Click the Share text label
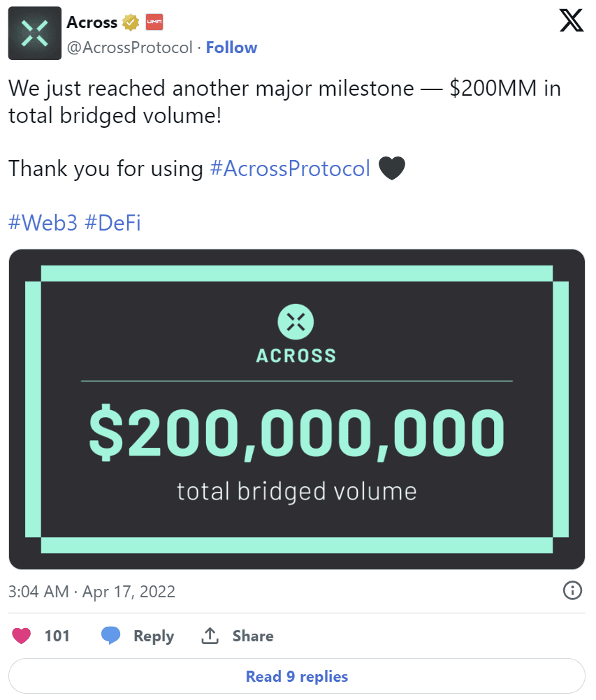 (253, 636)
